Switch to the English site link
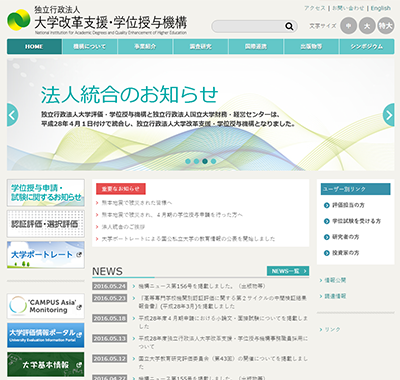Image resolution: width=400 pixels, height=380 pixels. click(381, 8)
